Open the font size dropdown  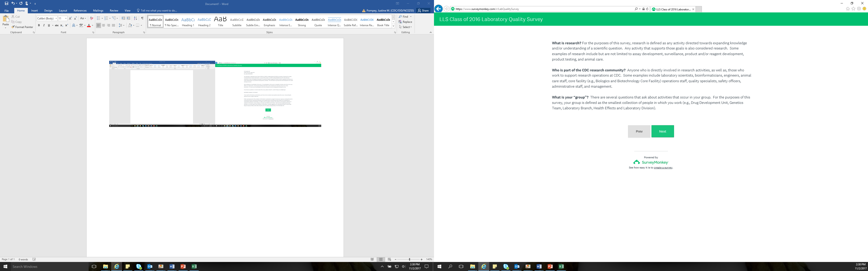66,19
